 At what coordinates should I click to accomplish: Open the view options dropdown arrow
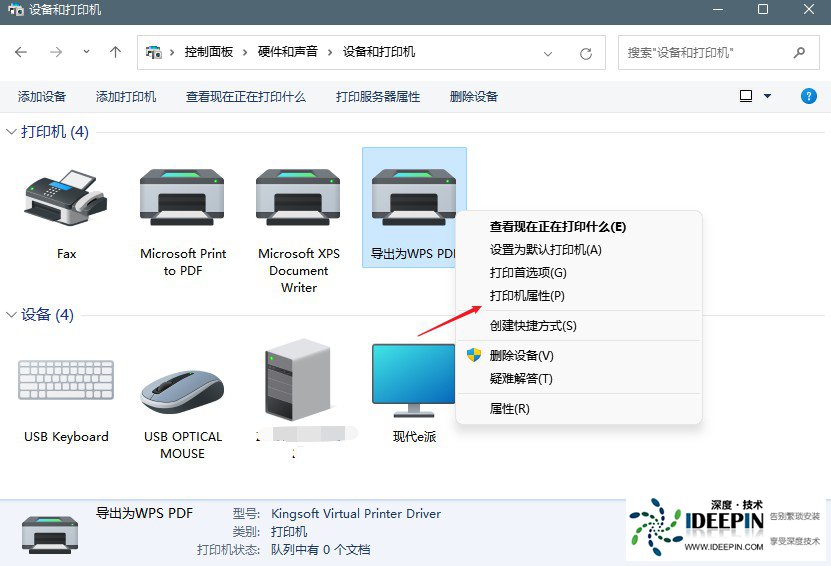coord(767,96)
